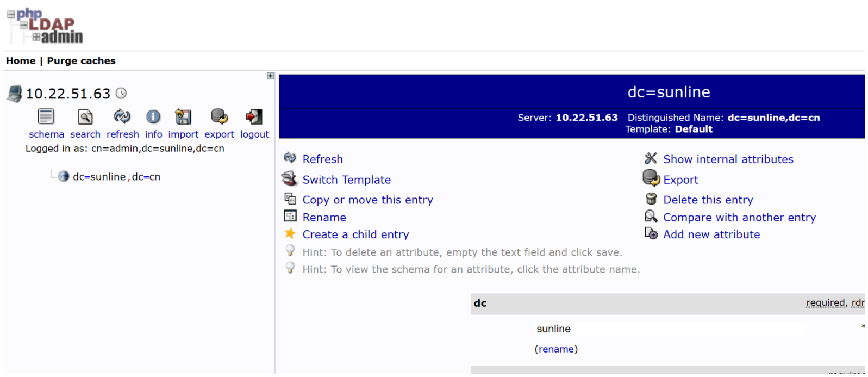This screenshot has width=868, height=377.
Task: Click the Add new attribute icon
Action: (x=651, y=233)
